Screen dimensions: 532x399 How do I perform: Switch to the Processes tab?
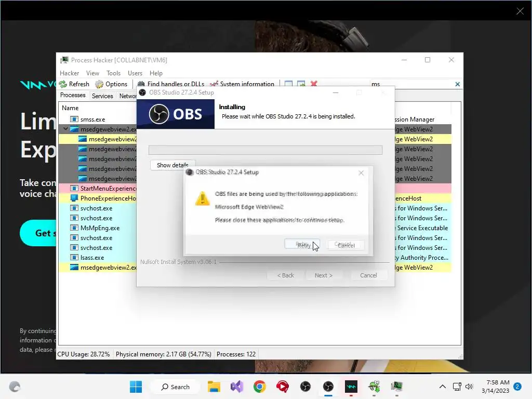[x=73, y=96]
